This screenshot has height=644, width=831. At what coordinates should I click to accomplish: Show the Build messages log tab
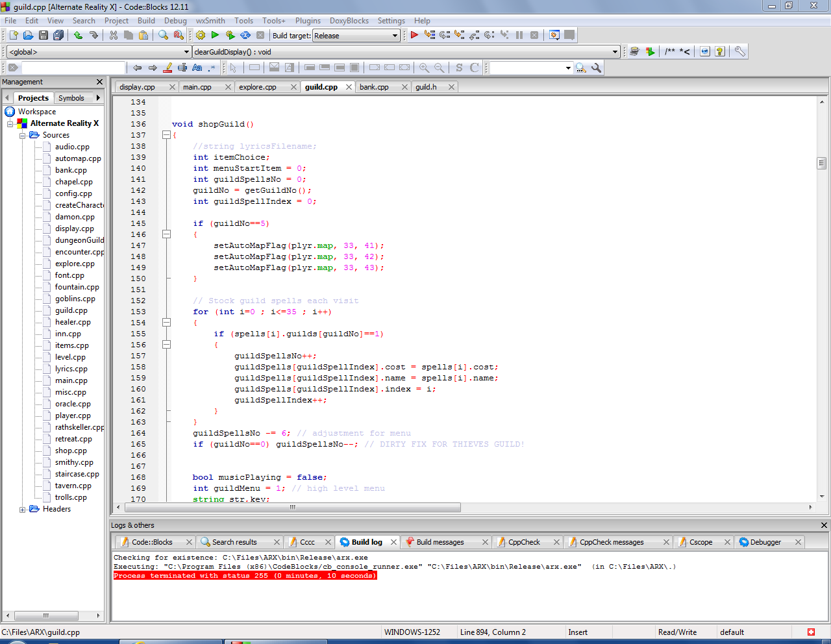[440, 542]
